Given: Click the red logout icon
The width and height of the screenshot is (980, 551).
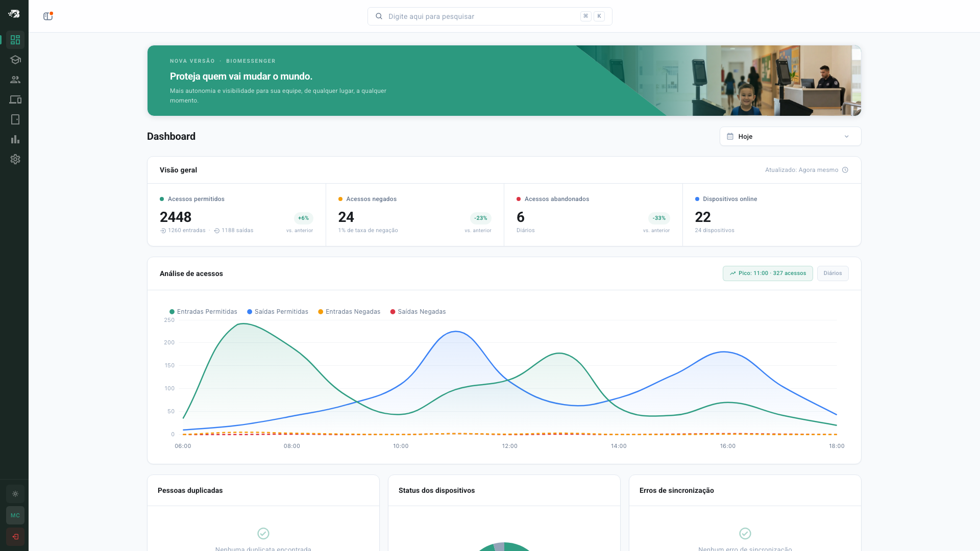Looking at the screenshot, I should [x=15, y=537].
